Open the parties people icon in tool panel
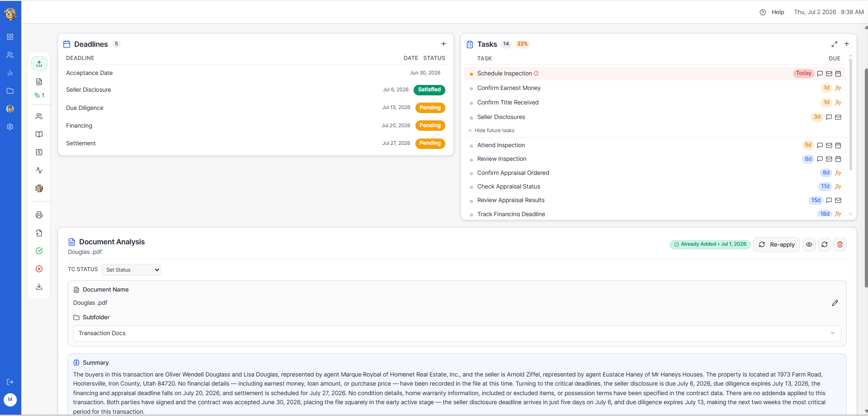The height and width of the screenshot is (416, 868). (39, 117)
